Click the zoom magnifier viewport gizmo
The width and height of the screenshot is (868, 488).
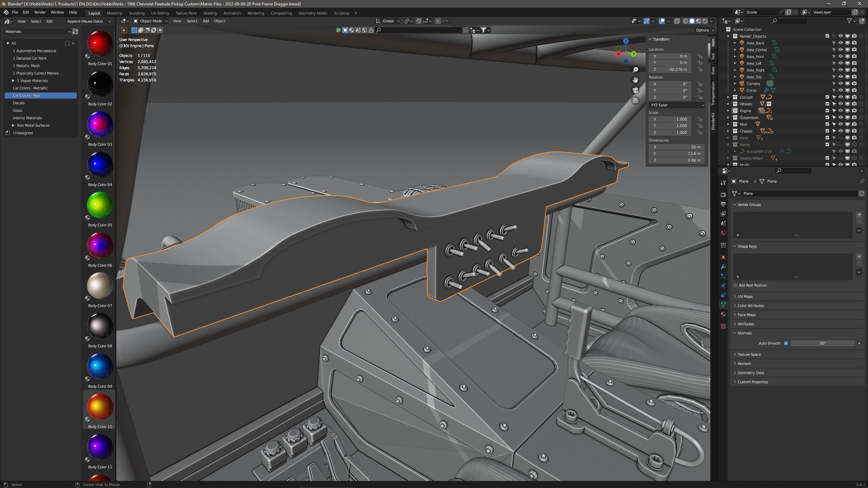635,70
